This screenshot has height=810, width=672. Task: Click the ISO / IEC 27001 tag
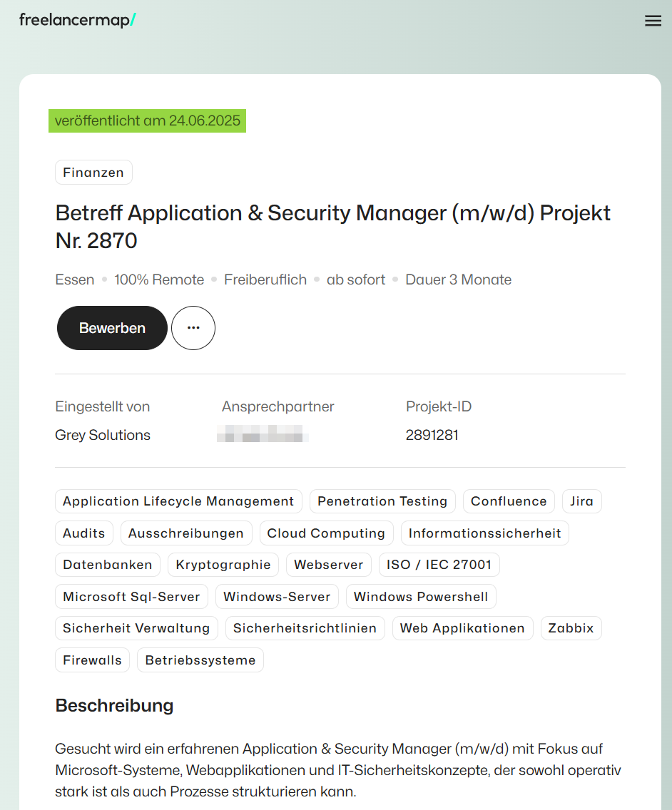(x=439, y=565)
